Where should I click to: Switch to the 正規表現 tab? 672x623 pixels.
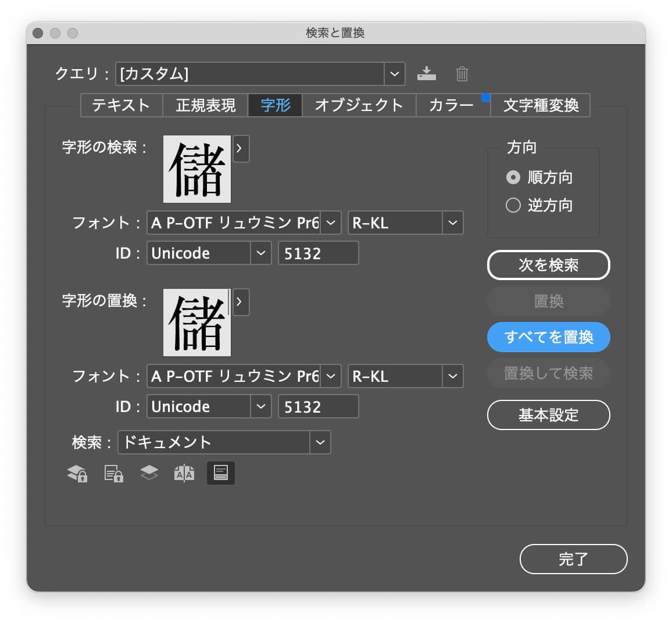click(205, 105)
